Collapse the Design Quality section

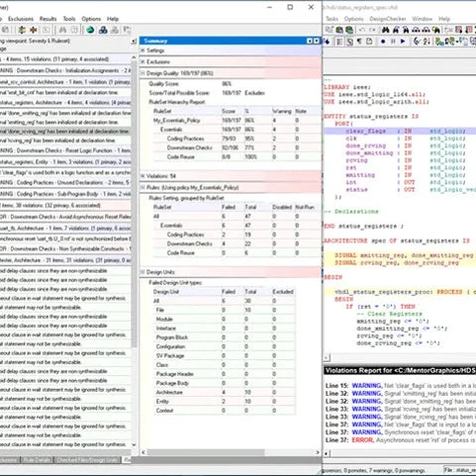143,73
